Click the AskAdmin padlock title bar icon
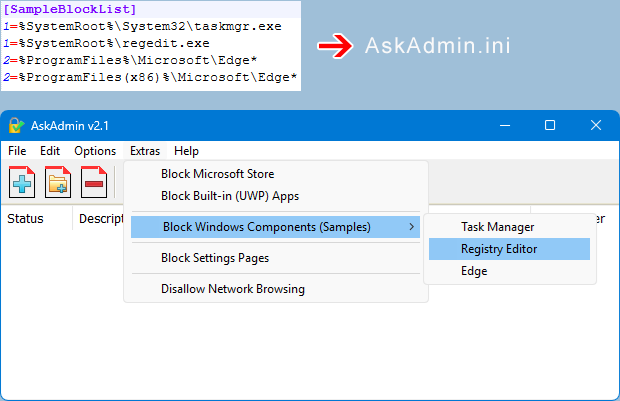620x401 pixels. [x=16, y=125]
